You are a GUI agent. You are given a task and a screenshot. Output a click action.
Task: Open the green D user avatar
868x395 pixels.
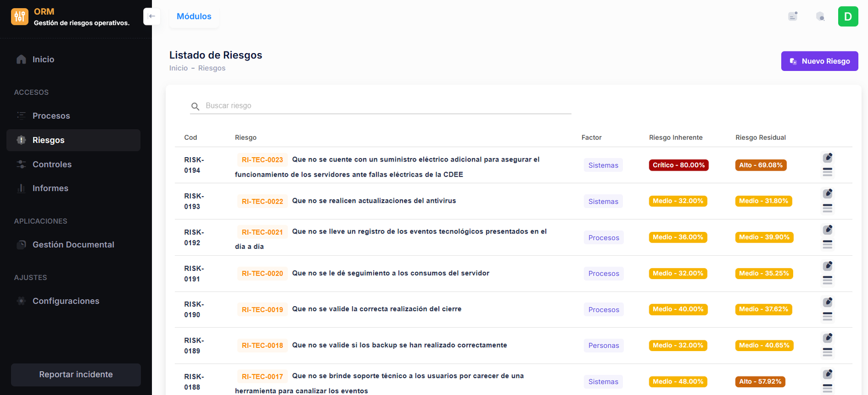click(847, 16)
